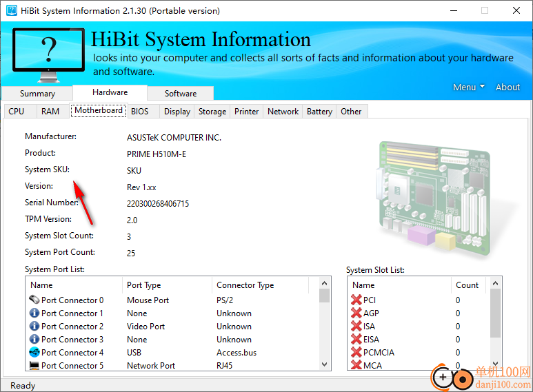
Task: Open the Storage sub-tab
Action: click(212, 112)
